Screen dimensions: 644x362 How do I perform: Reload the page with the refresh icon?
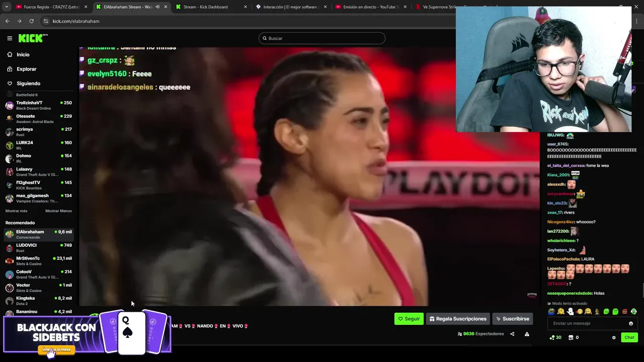[x=31, y=21]
